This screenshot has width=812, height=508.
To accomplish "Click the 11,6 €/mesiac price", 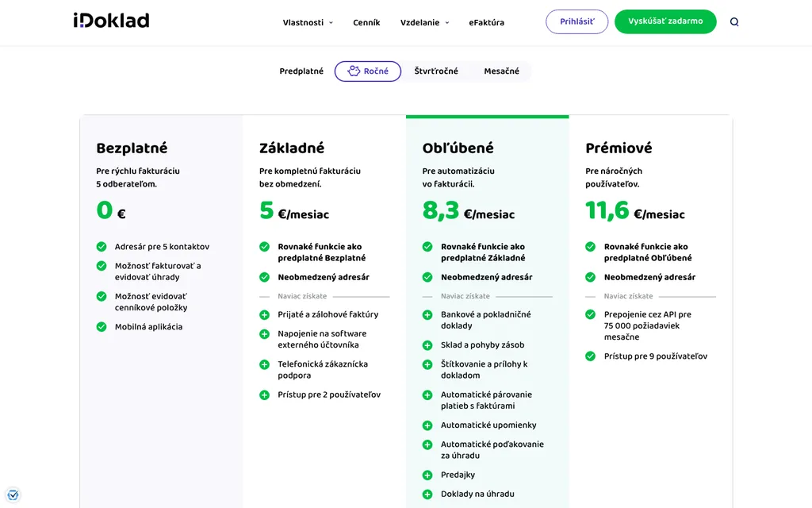I will tap(635, 211).
